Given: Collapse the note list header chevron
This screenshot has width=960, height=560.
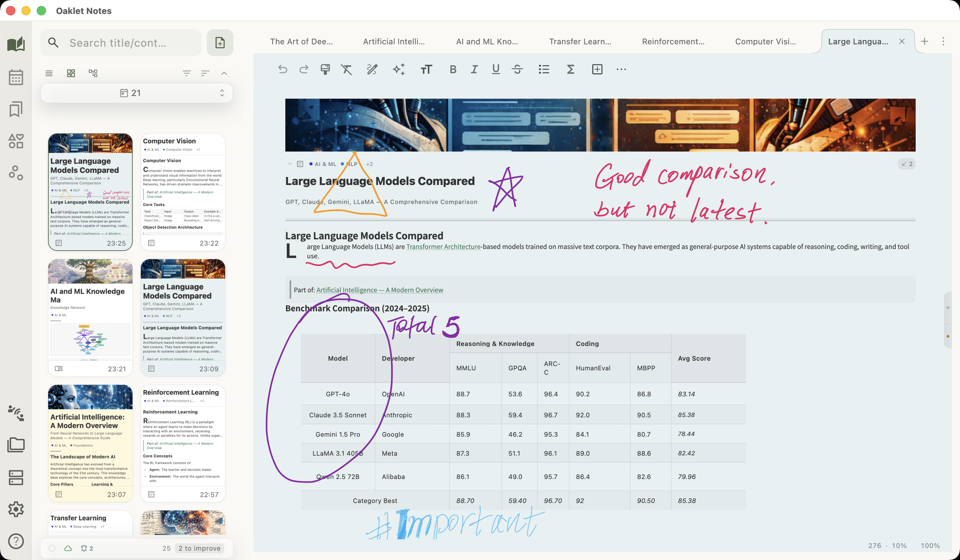Looking at the screenshot, I should (x=224, y=73).
